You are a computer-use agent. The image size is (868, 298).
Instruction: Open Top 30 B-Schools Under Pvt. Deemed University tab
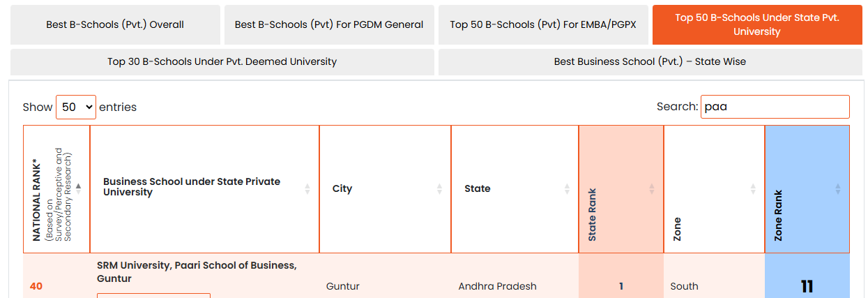point(222,61)
